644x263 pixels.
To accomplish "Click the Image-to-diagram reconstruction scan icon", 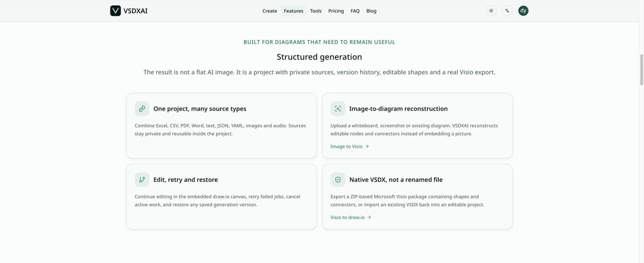I will (338, 109).
